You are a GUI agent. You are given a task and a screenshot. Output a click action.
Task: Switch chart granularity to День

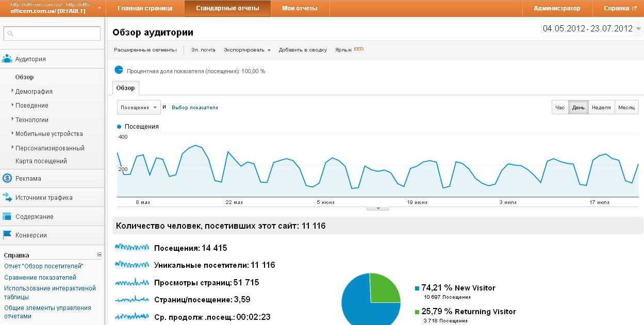[x=578, y=107]
